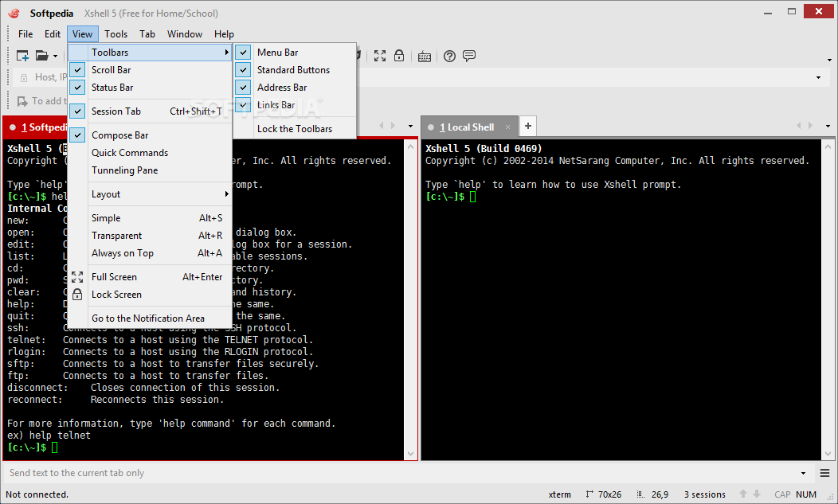Click the status dot on Local Shell tab

coord(430,127)
